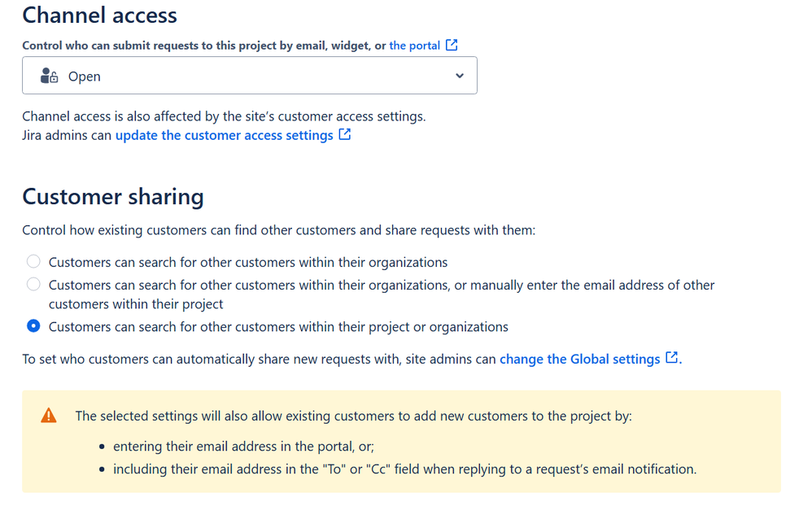Select radio for search within project or organizations
This screenshot has height=506, width=812.
pos(33,326)
